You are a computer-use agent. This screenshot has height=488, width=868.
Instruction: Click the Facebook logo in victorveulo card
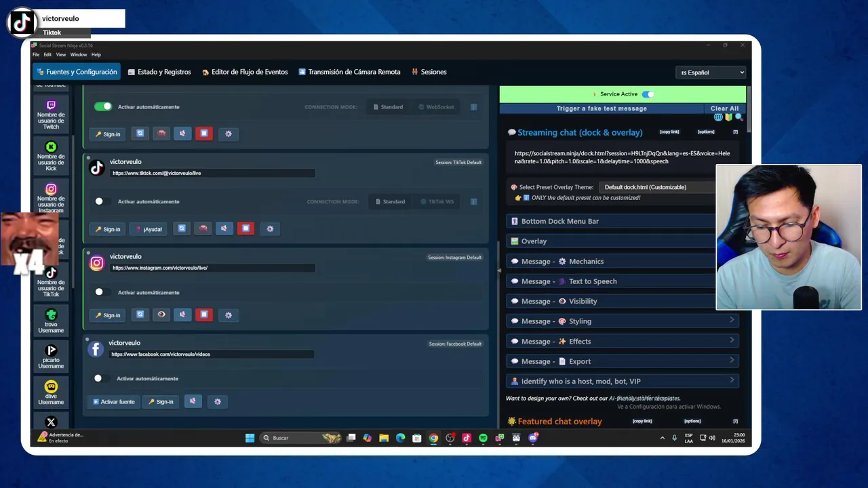(96, 349)
